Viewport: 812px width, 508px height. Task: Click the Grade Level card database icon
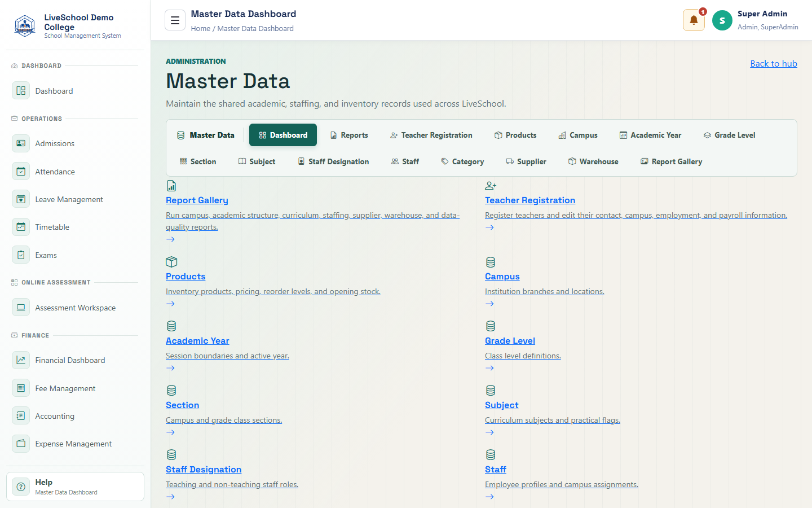[x=491, y=326]
